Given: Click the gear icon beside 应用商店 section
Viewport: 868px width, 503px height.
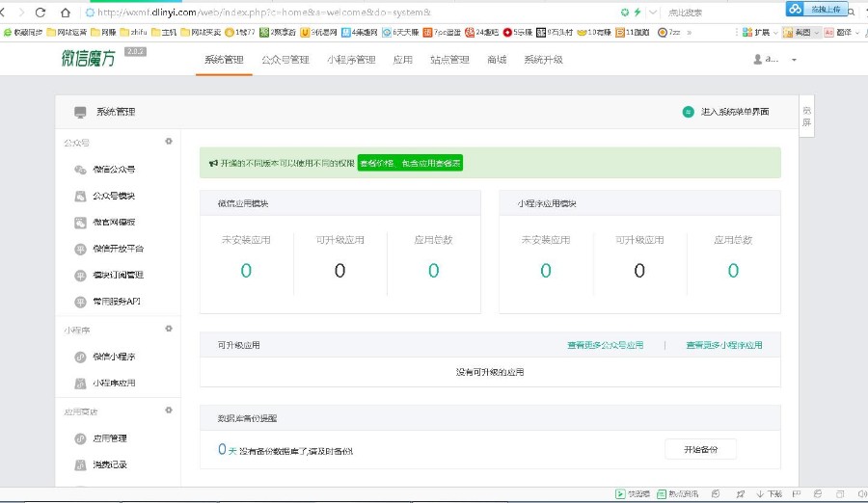Looking at the screenshot, I should pos(169,410).
